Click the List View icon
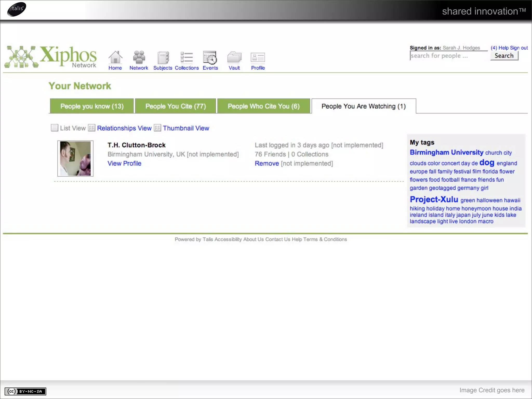Screen dimensions: 532x399 (54, 128)
